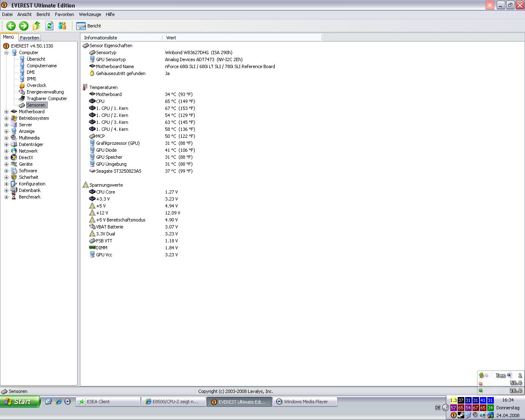Click the folder Up-level toolbar icon
Viewport: 525px width, 420px height.
click(x=37, y=26)
